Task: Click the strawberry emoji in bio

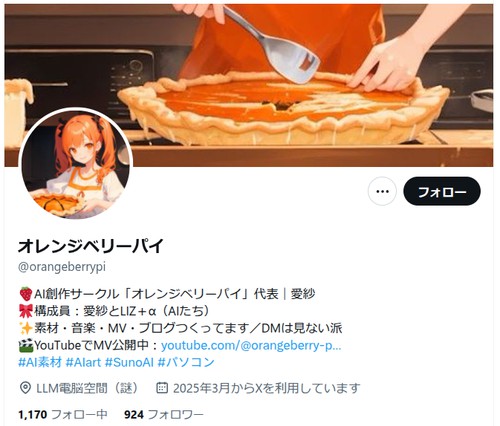Action: pos(26,294)
